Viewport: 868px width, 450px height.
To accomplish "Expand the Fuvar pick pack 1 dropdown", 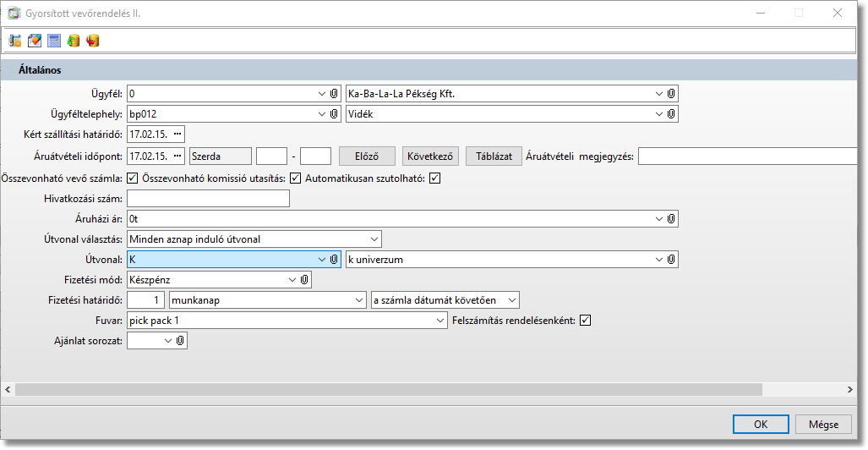I will (440, 321).
